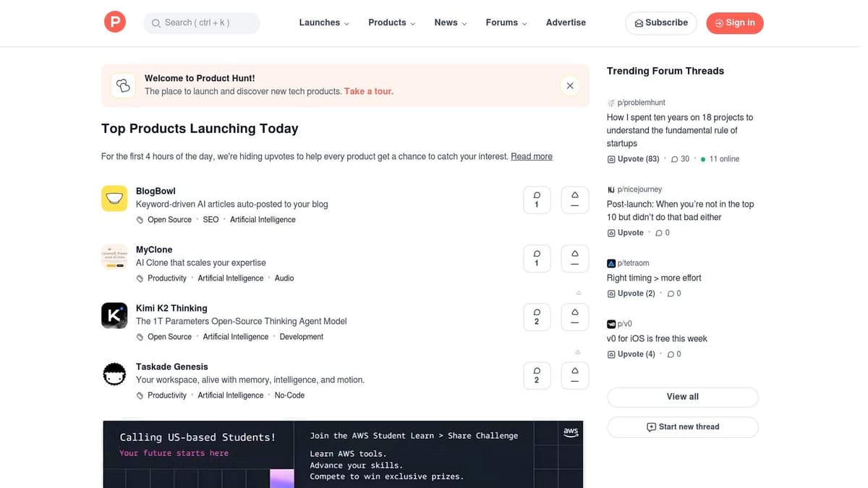
Task: Select the Forums menu item
Action: [506, 22]
